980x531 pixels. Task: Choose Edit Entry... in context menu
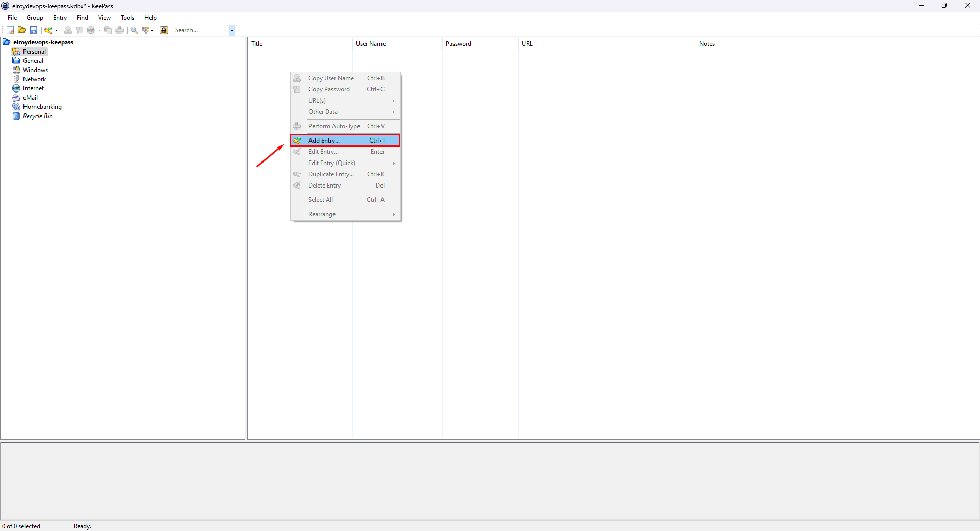click(345, 152)
